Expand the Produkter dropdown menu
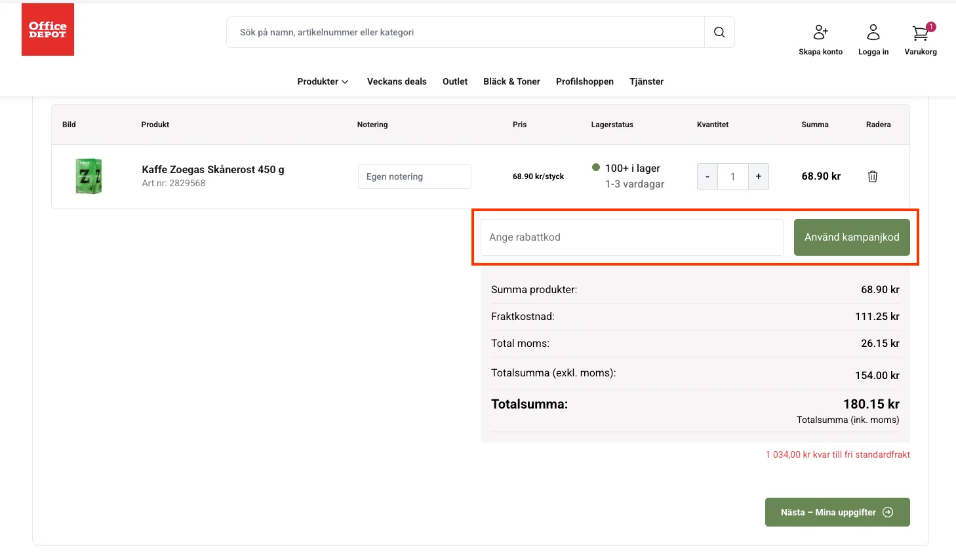956x560 pixels. coord(323,81)
